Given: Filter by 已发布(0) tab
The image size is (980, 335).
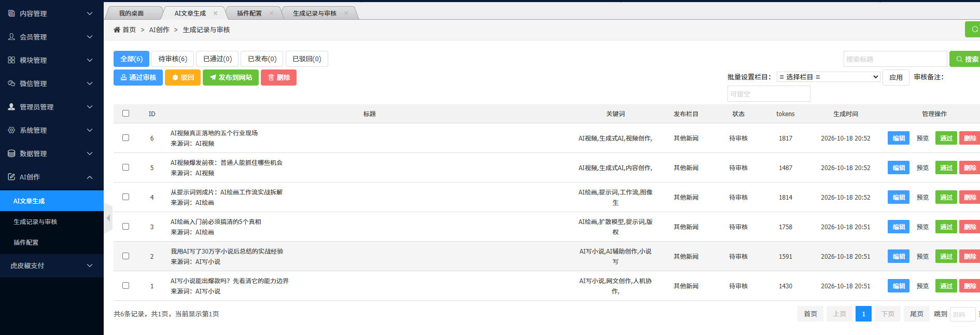Looking at the screenshot, I should (262, 59).
